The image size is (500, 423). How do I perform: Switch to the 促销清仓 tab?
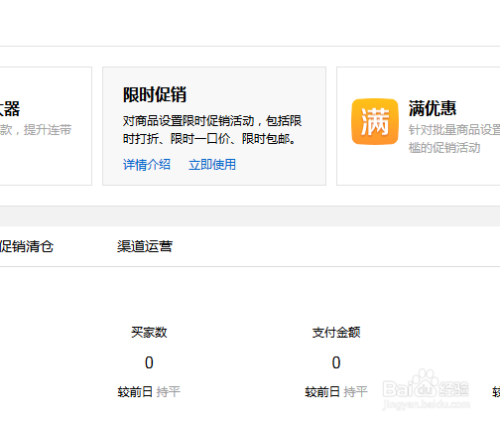click(26, 247)
